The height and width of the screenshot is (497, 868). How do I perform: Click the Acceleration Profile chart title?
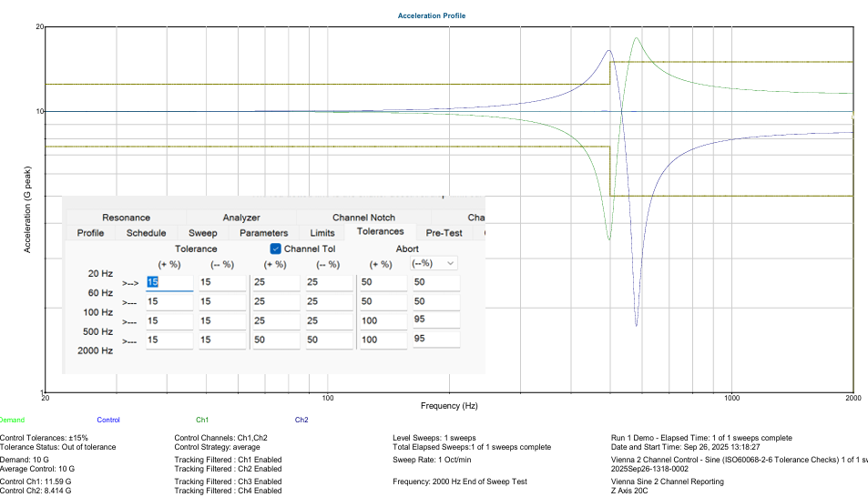click(x=431, y=15)
